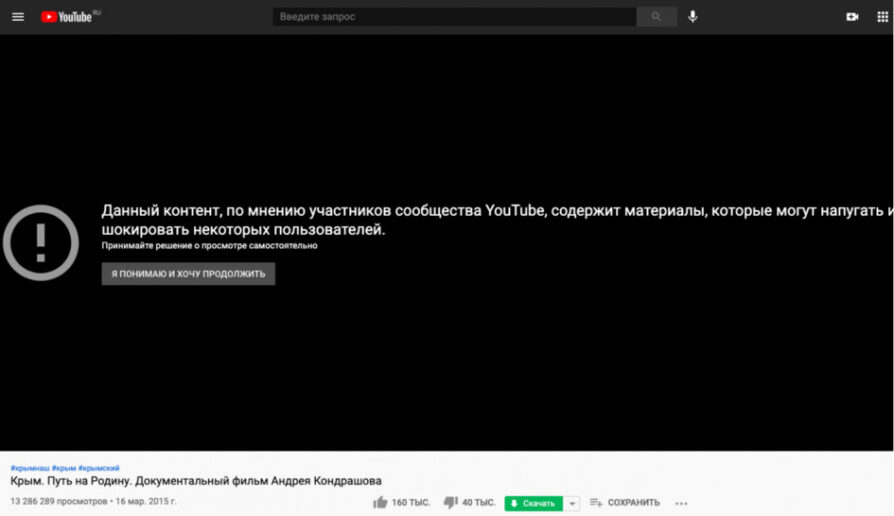Click the content warning headline text

[x=497, y=220]
